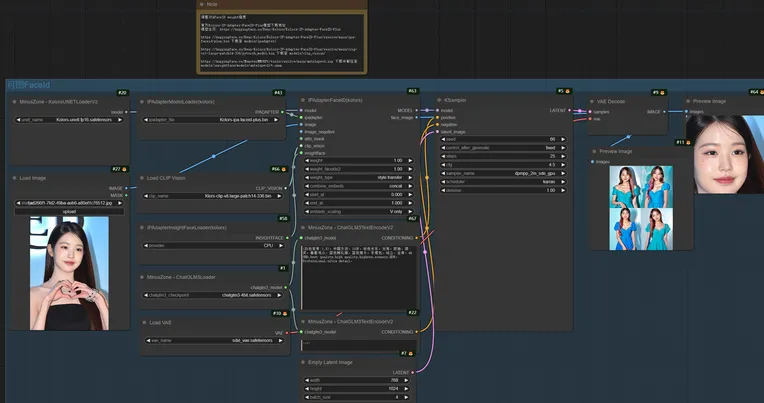
Task: Click the VAE Decode node collapse dot
Action: pos(590,101)
